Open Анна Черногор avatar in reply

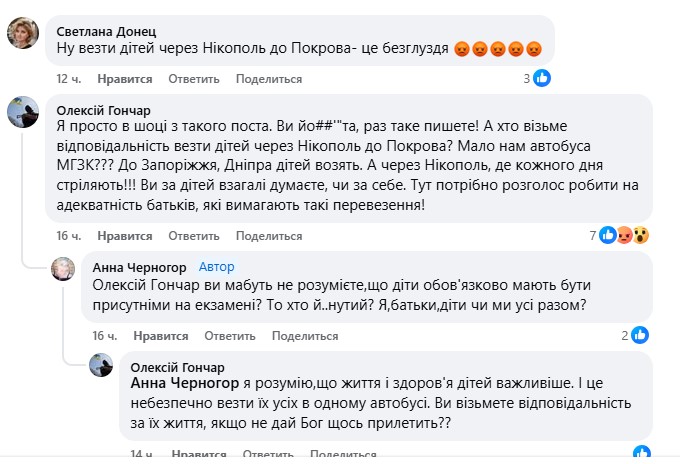(x=62, y=269)
